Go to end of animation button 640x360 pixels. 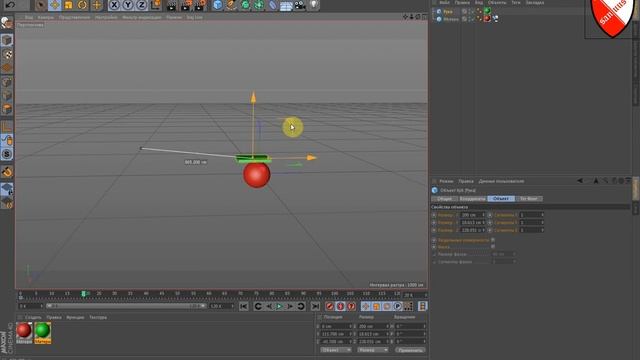(316, 306)
